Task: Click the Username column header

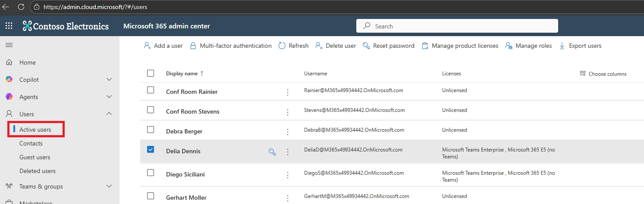Action: 316,74
